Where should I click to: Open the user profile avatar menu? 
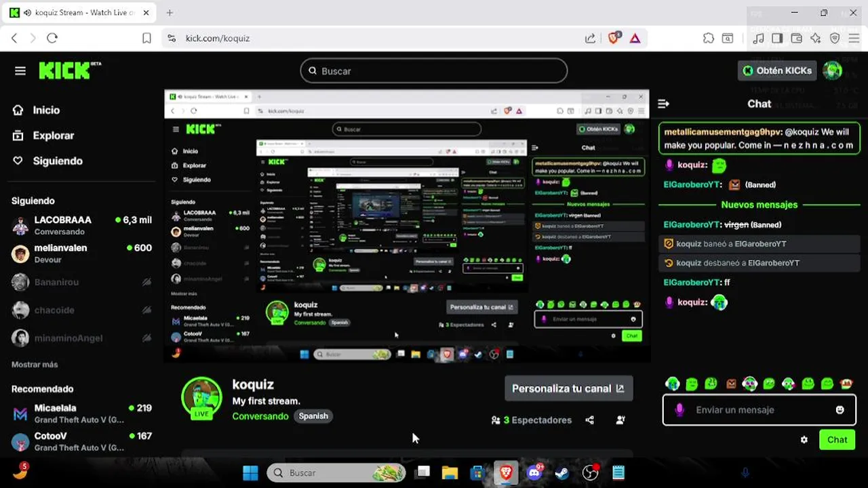[x=832, y=70]
